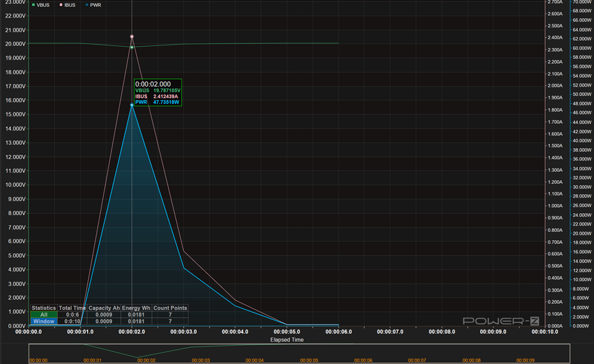Click the Count Points column header
594x364 pixels.
point(170,308)
